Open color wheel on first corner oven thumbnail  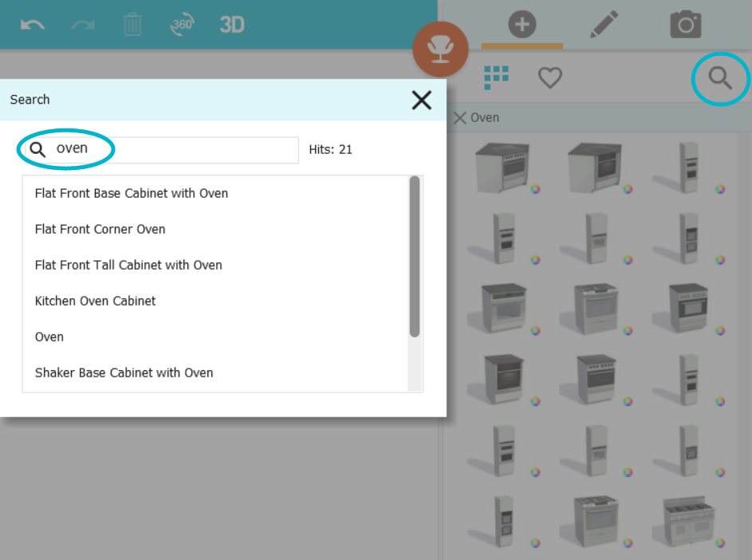[x=535, y=189]
